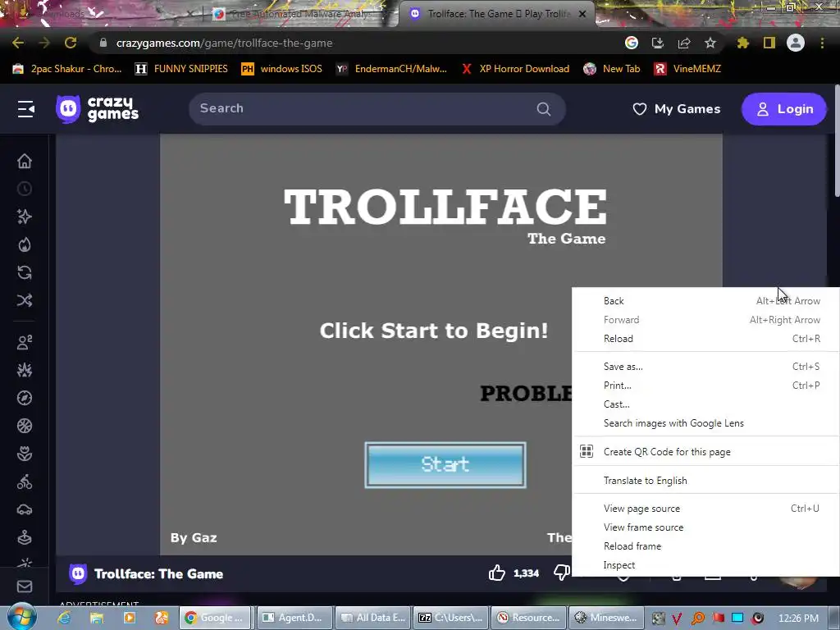Click the share page icon in address bar
This screenshot has width=840, height=630.
tap(683, 43)
